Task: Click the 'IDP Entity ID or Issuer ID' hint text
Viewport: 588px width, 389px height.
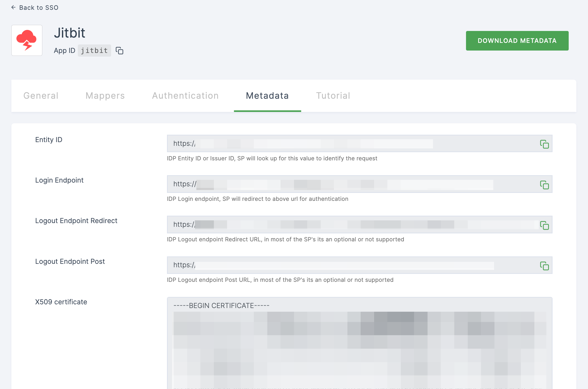Action: (272, 158)
